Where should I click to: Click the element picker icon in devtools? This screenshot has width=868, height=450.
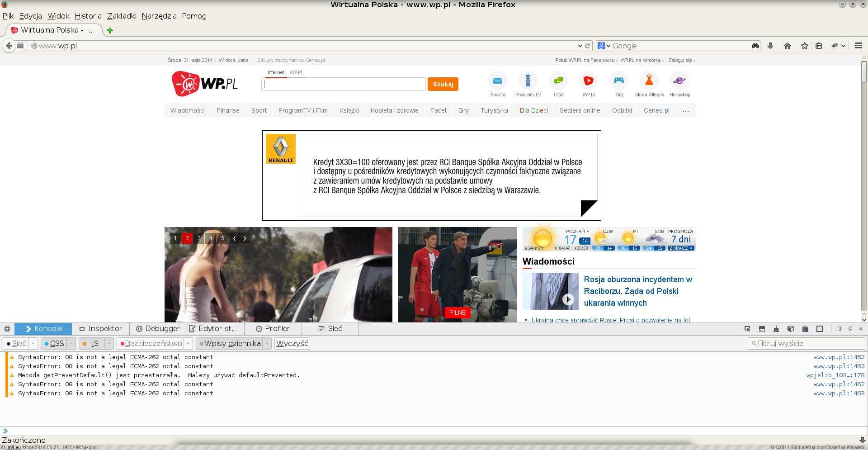(x=747, y=329)
